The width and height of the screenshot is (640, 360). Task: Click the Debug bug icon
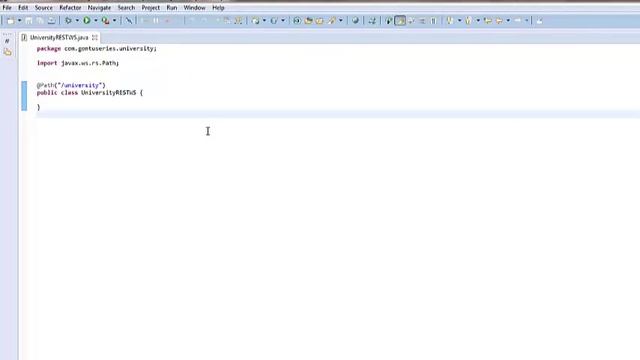tap(68, 20)
